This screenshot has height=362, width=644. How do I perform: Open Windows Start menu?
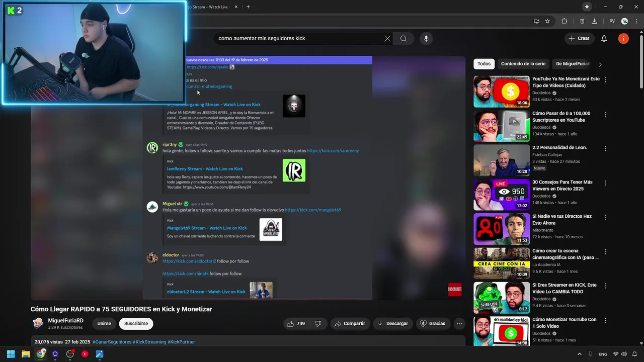[x=11, y=354]
